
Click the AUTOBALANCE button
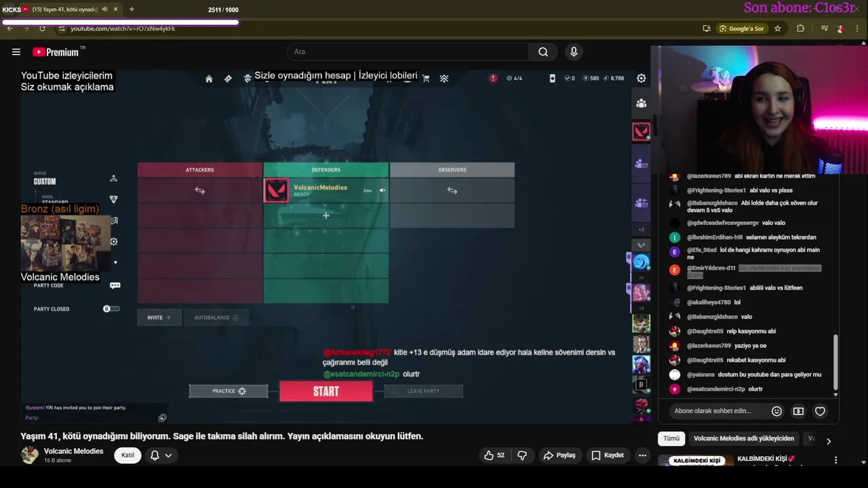216,317
